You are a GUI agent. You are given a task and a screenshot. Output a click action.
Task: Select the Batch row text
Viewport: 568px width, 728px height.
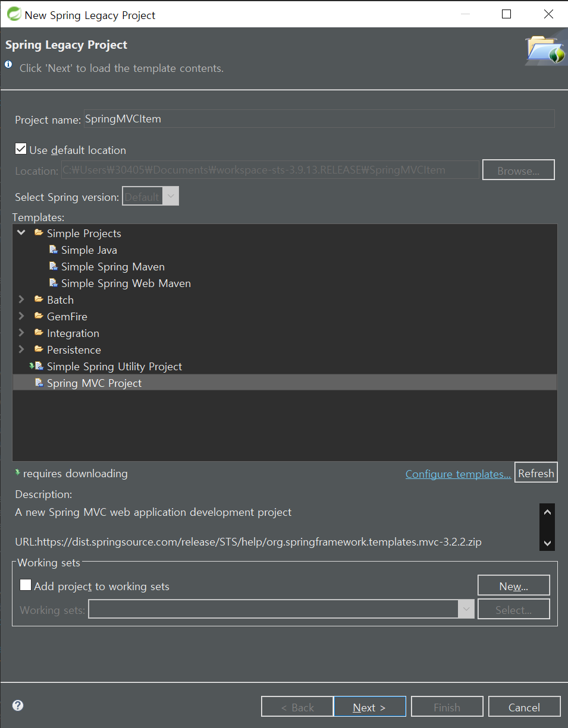click(61, 300)
